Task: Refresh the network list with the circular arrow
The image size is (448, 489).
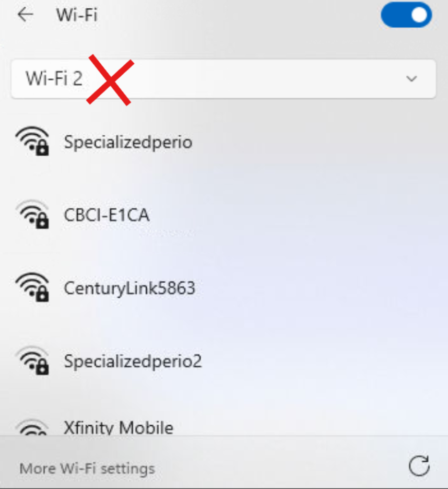Action: [x=419, y=466]
